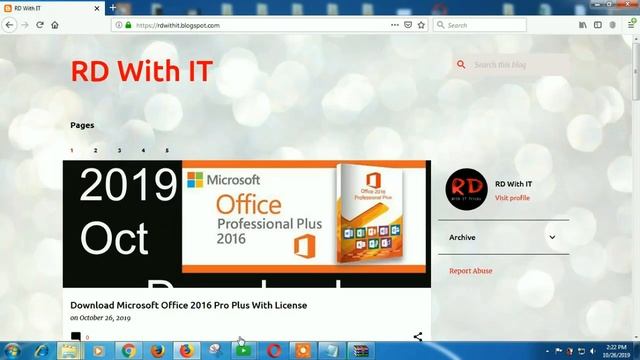Click the blog's red search magnifier
Image resolution: width=640 pixels, height=360 pixels.
tap(461, 64)
